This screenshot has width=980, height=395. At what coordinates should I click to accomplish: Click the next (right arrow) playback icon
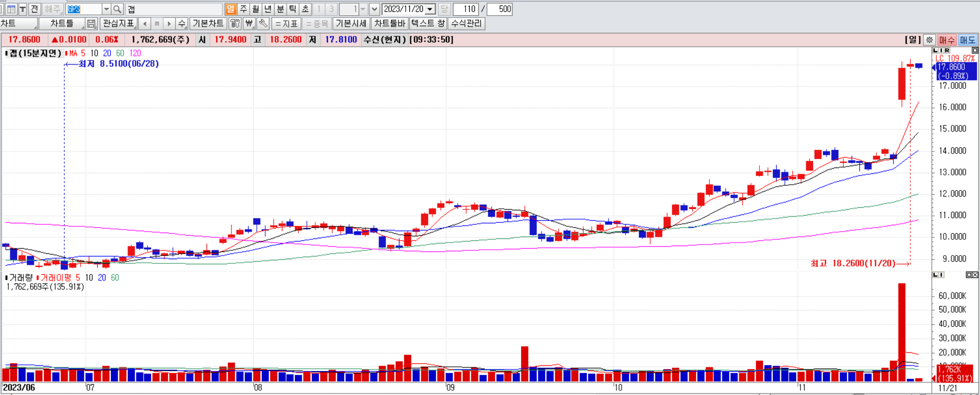169,23
